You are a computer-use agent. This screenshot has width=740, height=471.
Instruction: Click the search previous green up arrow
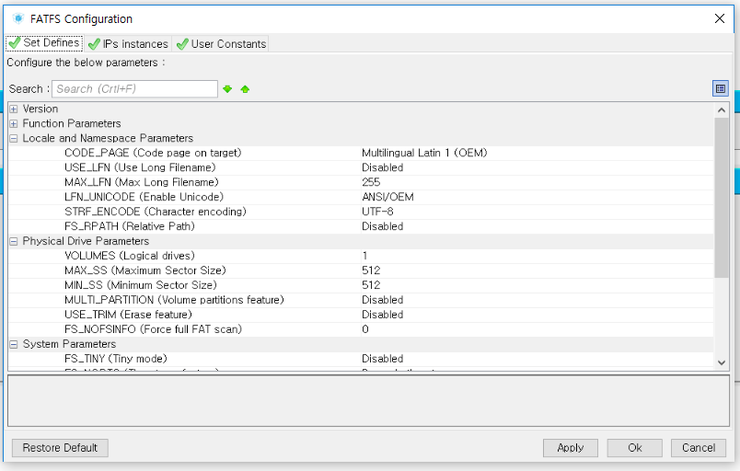tap(245, 89)
